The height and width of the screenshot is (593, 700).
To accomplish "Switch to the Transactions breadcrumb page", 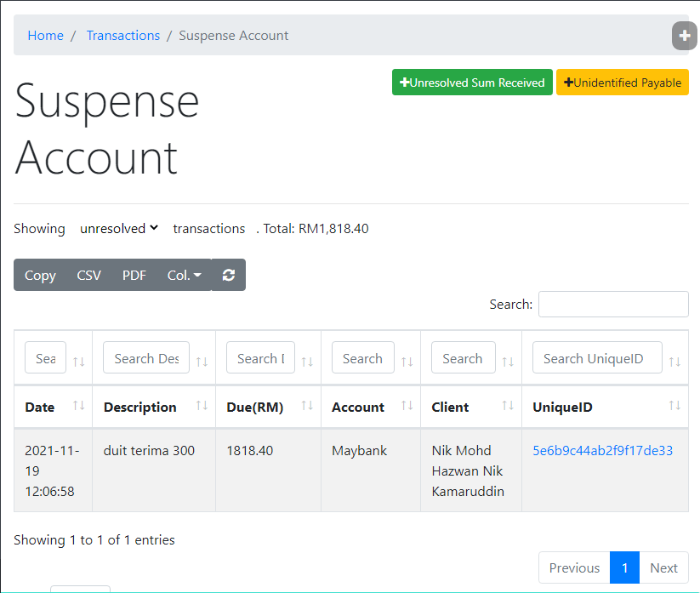I will click(122, 36).
